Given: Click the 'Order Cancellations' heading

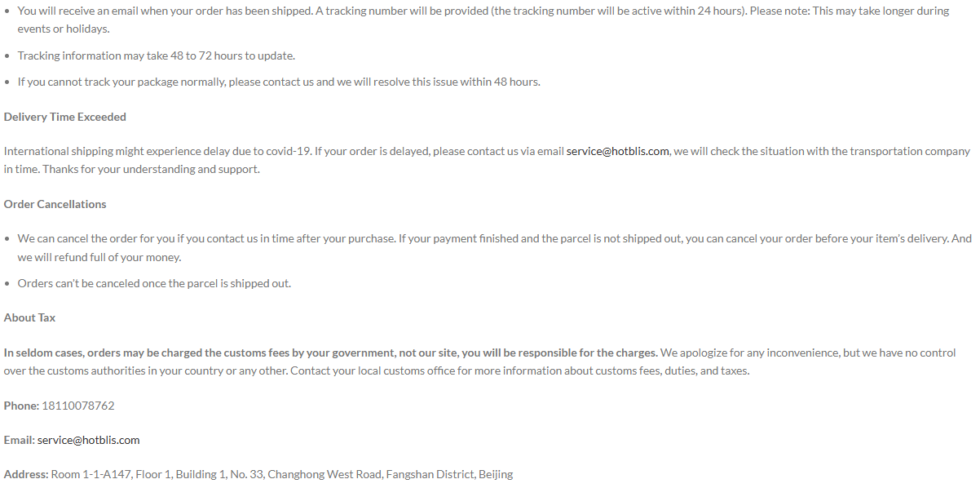Looking at the screenshot, I should pyautogui.click(x=55, y=204).
